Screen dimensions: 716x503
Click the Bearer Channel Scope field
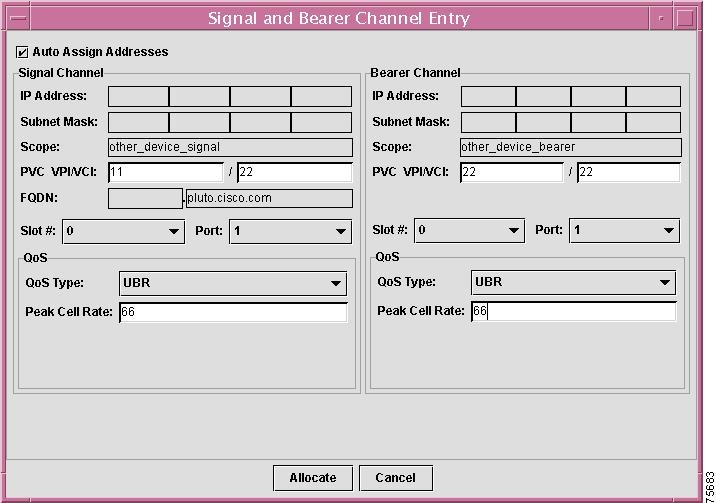coord(570,147)
